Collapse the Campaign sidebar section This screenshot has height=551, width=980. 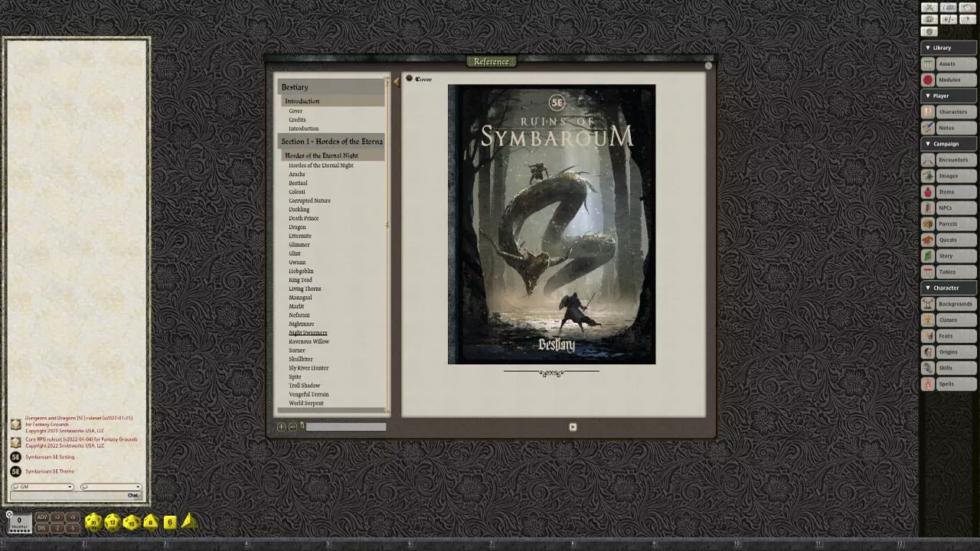pos(948,144)
